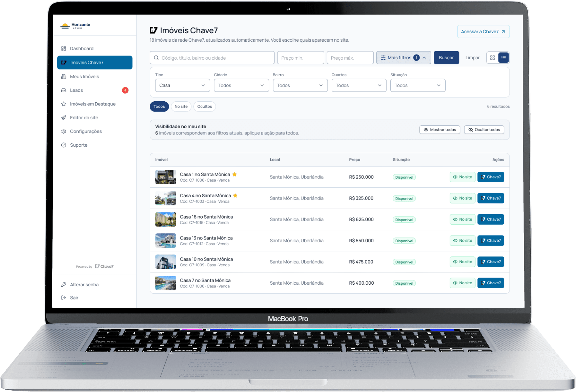Image resolution: width=576 pixels, height=392 pixels.
Task: Select the Ocultos filter tab
Action: pyautogui.click(x=205, y=106)
